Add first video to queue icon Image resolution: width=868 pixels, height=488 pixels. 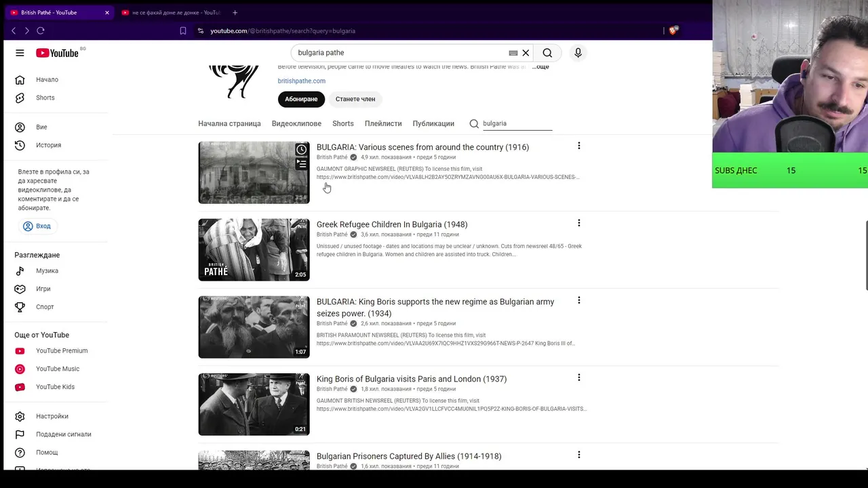point(301,164)
